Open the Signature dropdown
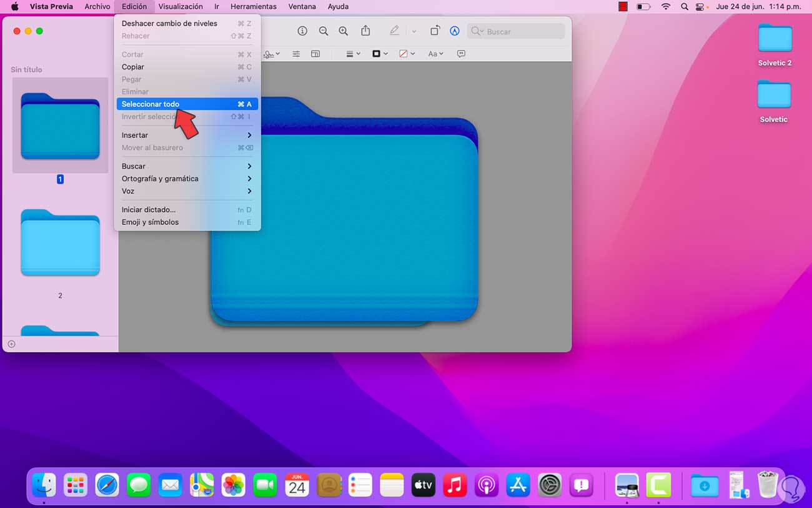812x508 pixels. point(272,54)
